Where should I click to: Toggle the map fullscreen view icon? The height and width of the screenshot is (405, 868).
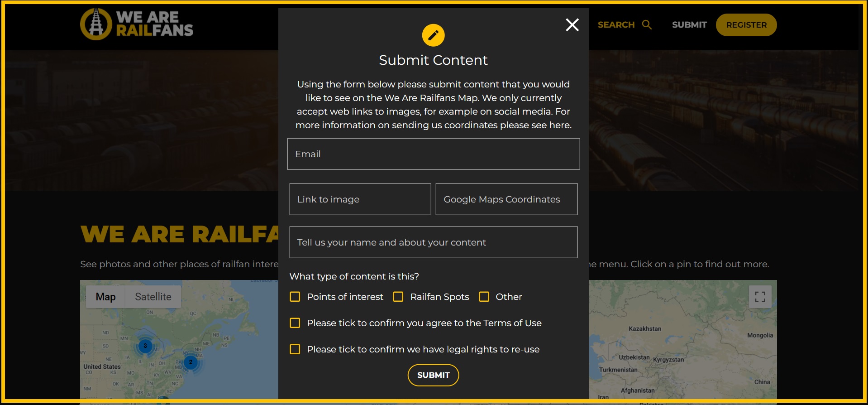click(x=760, y=297)
